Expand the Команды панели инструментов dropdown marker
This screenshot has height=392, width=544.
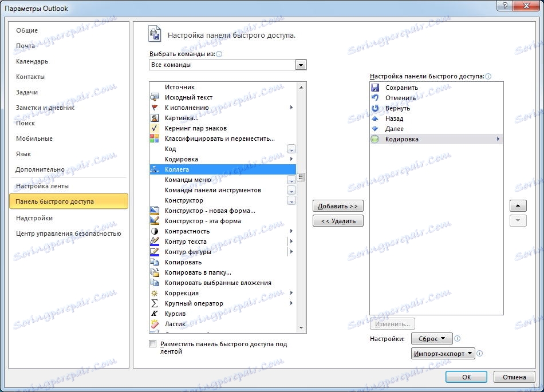[291, 191]
